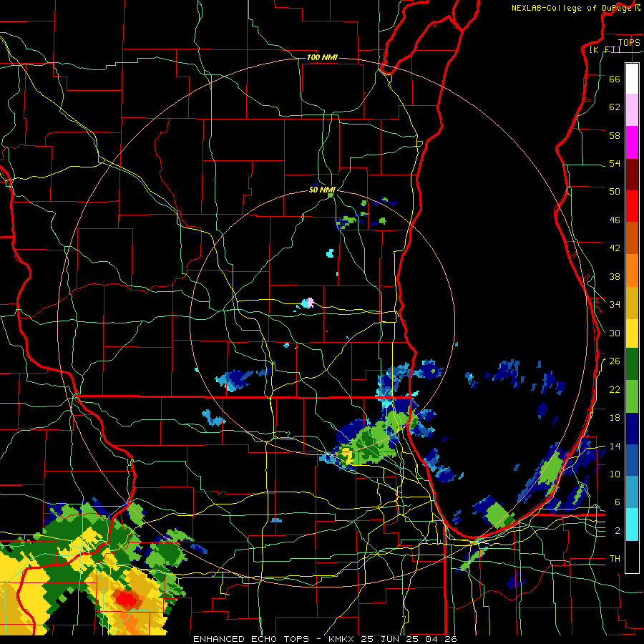This screenshot has height=644, width=644.
Task: Click the NEXLAB-College of DuPage text
Action: (571, 8)
